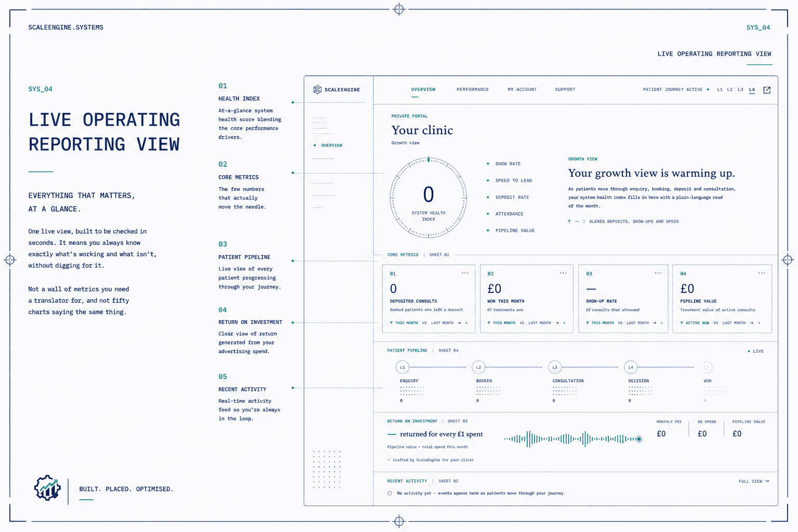Open the Full View link in Recent Activity

754,481
